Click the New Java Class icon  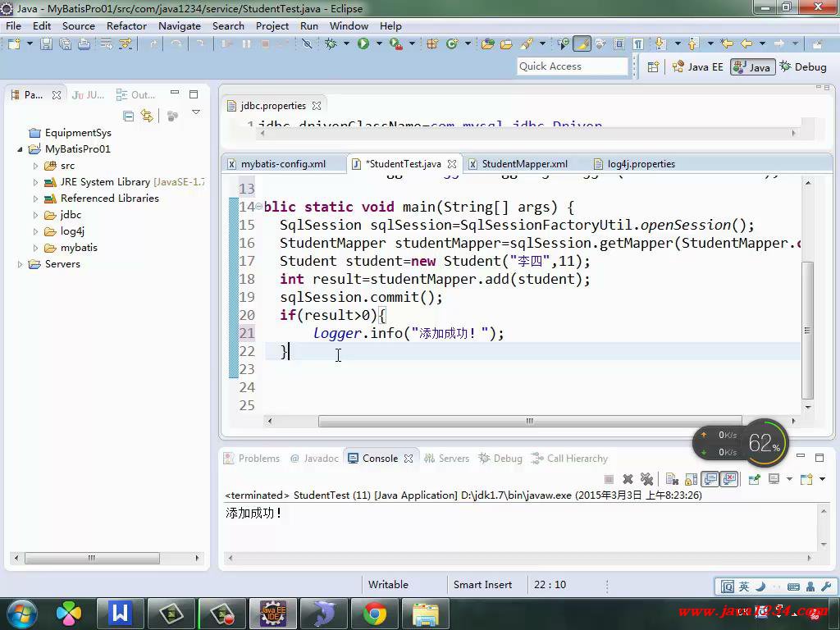point(452,44)
